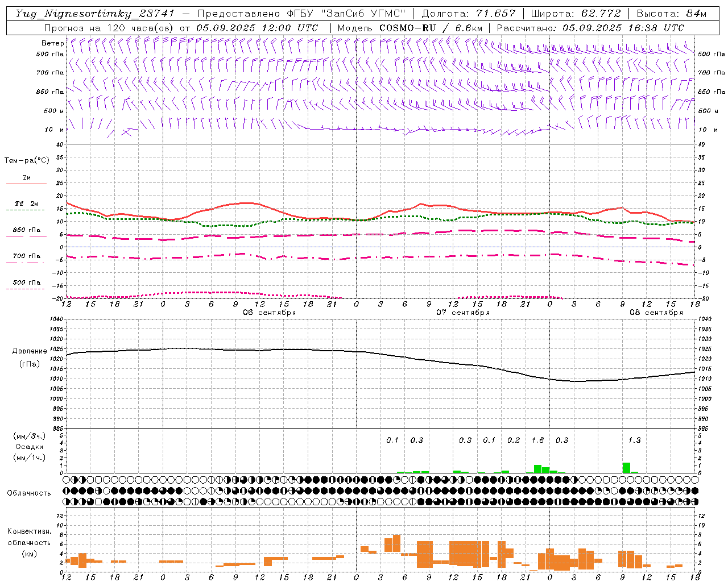Image resolution: width=728 pixels, height=582 pixels.
Task: Select the (мм/1ч.) units label
Action: pos(29,458)
